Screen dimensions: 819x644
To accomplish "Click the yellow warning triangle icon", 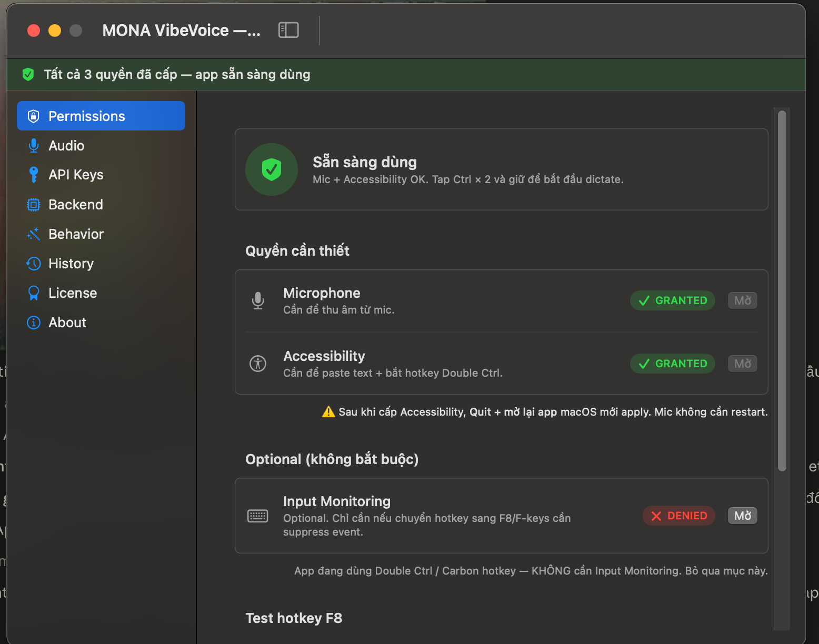I will [328, 411].
